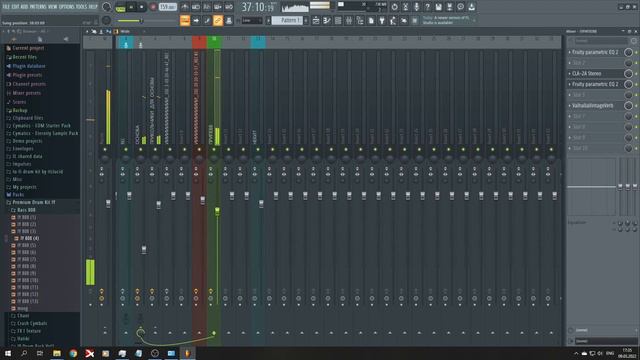This screenshot has height=360, width=640.
Task: Click the Play button in transport
Action: tap(131, 7)
